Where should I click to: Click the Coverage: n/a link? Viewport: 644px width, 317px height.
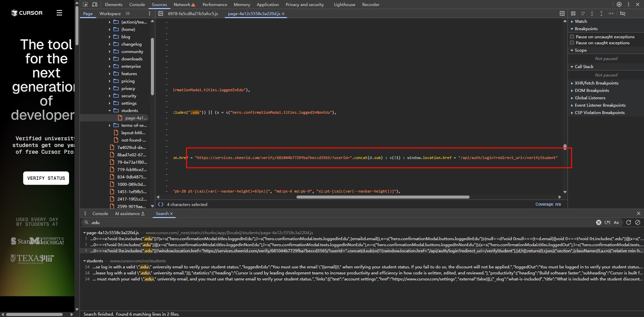(548, 204)
